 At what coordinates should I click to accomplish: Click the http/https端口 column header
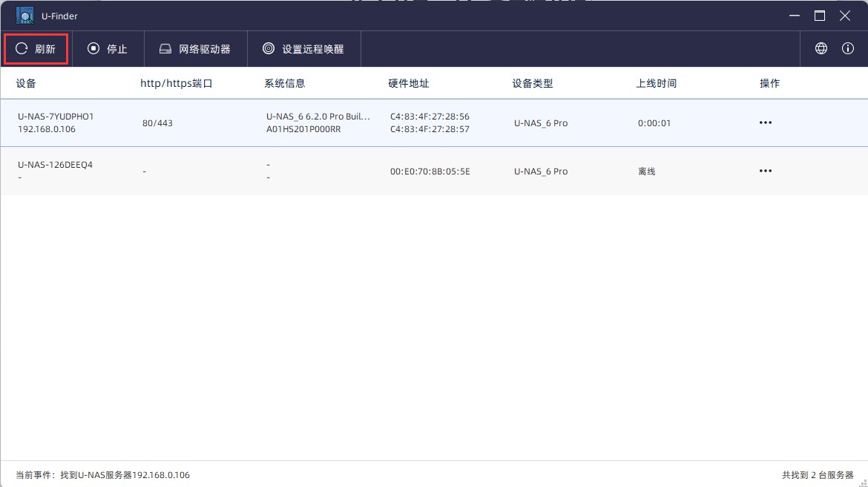(x=177, y=83)
